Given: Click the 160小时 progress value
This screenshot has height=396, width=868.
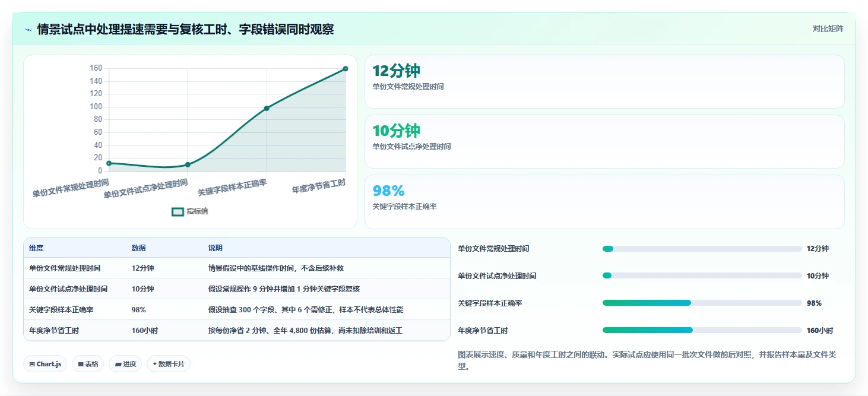Looking at the screenshot, I should 820,331.
